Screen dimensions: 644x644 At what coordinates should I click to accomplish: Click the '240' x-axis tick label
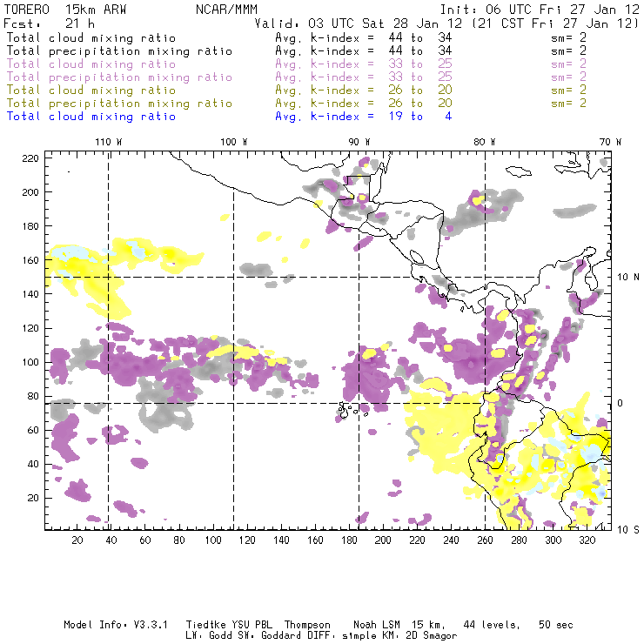451,540
